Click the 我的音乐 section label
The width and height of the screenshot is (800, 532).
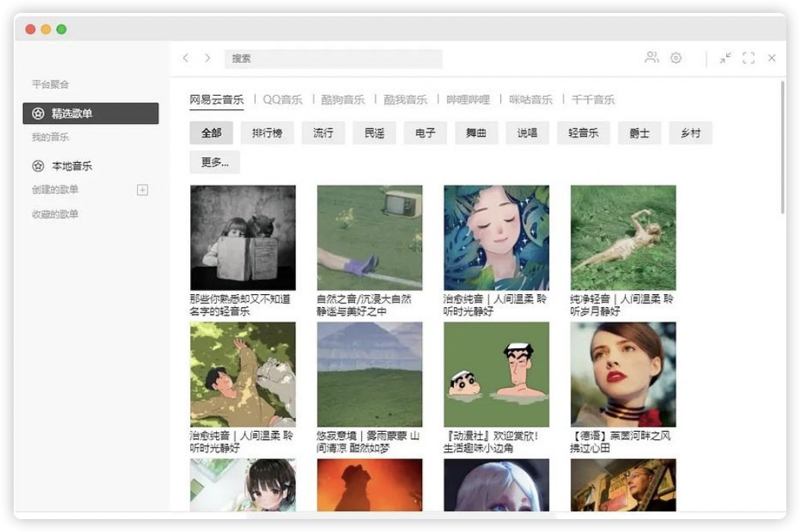[x=50, y=138]
